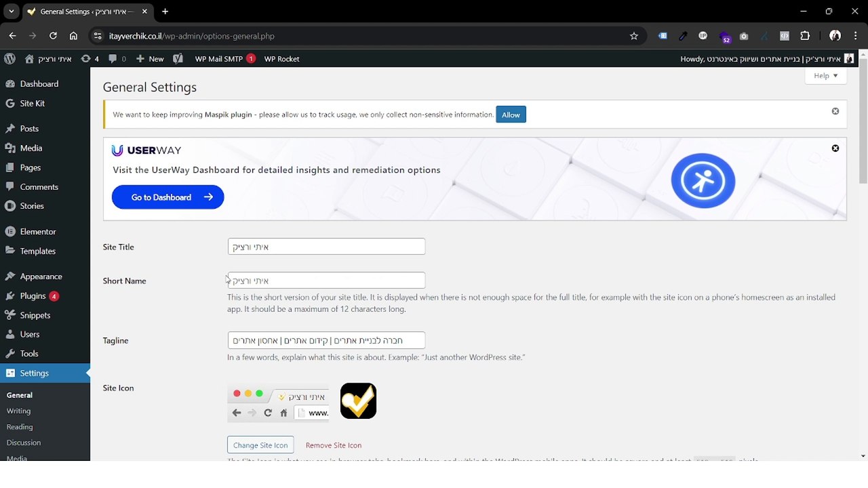Click the UserWay Go to Dashboard button
This screenshot has width=868, height=488.
[167, 197]
